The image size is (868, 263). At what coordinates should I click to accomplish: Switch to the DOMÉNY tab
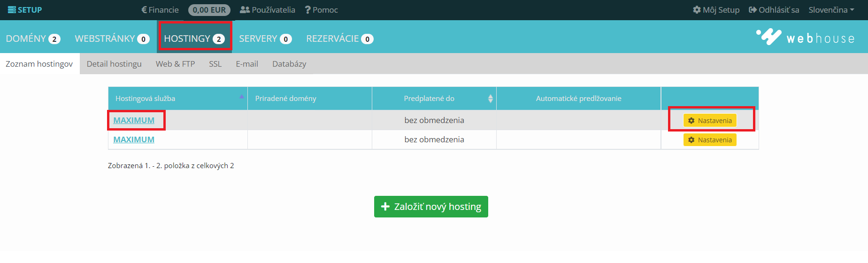point(33,39)
